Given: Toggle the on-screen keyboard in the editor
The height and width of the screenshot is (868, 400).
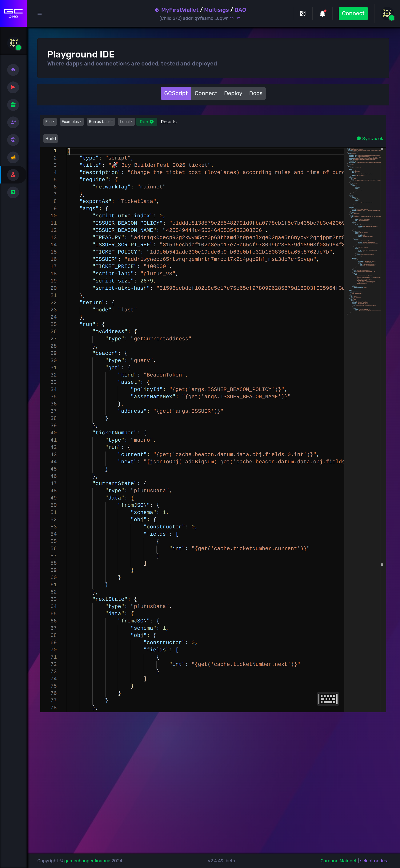Looking at the screenshot, I should point(327,699).
